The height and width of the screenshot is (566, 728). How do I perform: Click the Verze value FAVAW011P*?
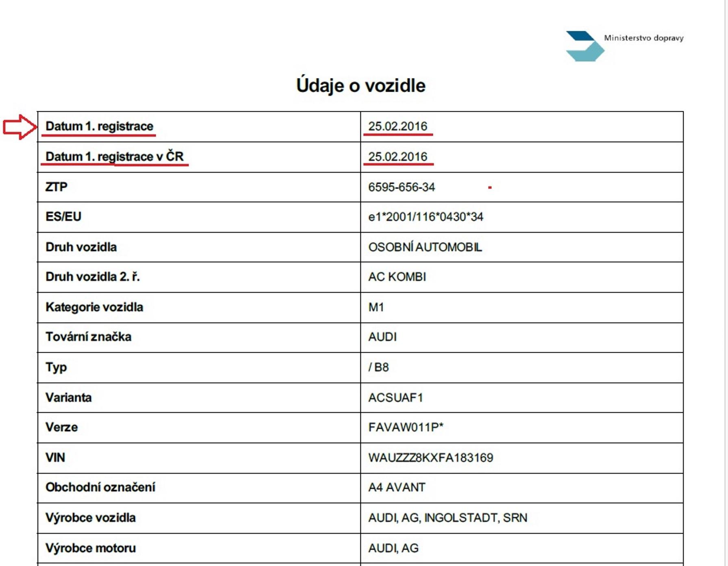(x=406, y=427)
